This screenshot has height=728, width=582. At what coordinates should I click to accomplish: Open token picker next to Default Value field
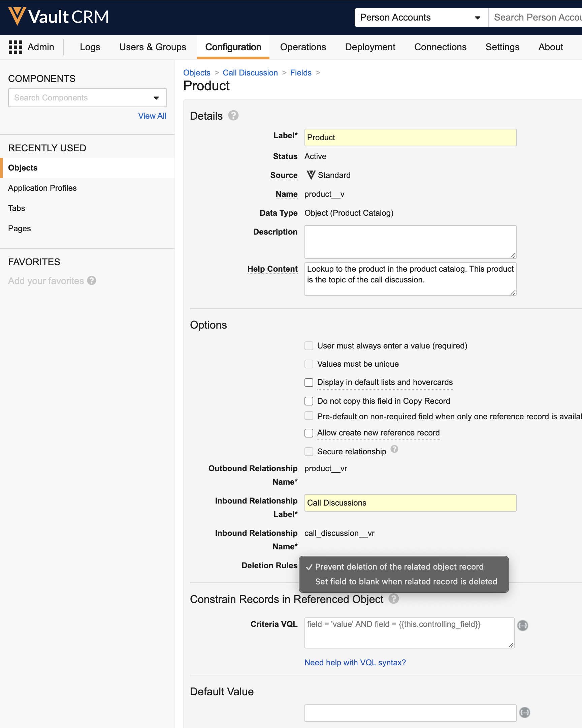tap(524, 712)
